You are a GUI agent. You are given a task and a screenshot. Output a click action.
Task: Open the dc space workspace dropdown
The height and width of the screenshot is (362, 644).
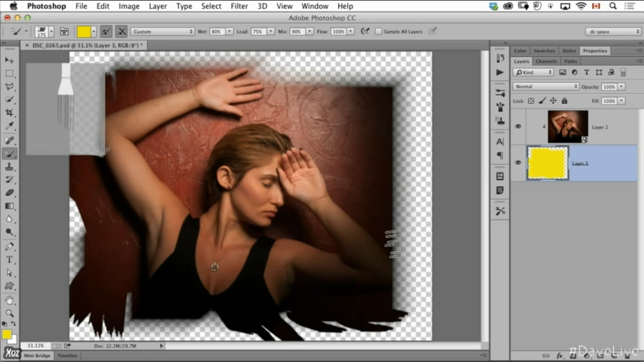613,32
